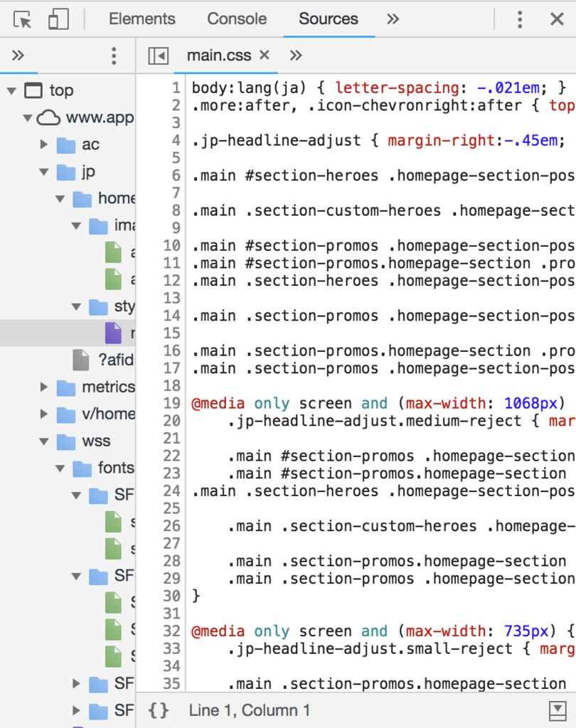
Task: Collapse the wss folder
Action: click(44, 441)
